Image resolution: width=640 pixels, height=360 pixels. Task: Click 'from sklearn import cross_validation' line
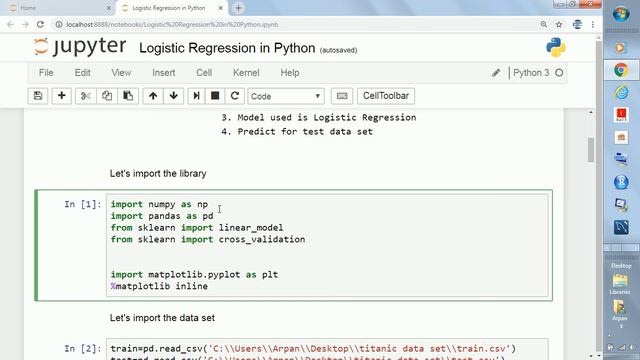(208, 240)
